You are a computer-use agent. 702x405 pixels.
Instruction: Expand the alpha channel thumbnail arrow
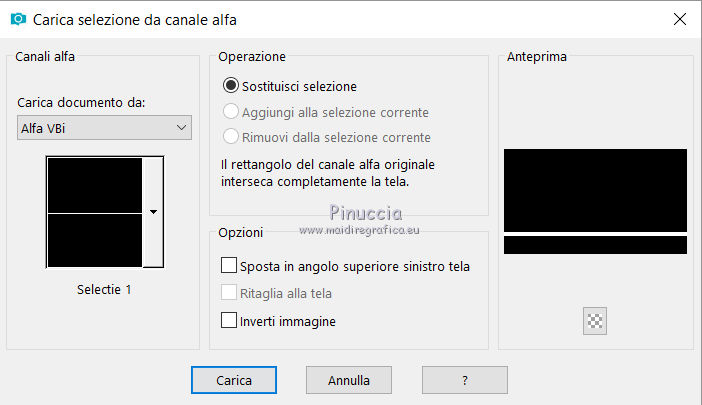(x=153, y=211)
